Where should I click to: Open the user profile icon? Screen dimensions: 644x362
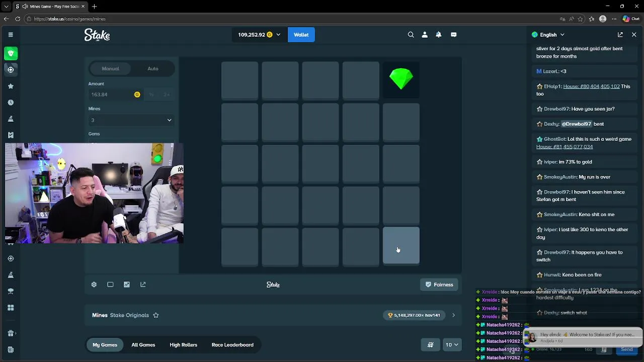click(x=425, y=35)
